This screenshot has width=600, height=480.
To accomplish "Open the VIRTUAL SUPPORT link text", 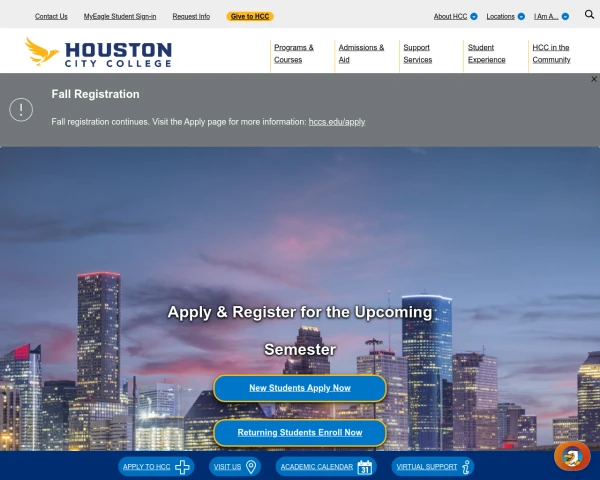I will tap(427, 467).
